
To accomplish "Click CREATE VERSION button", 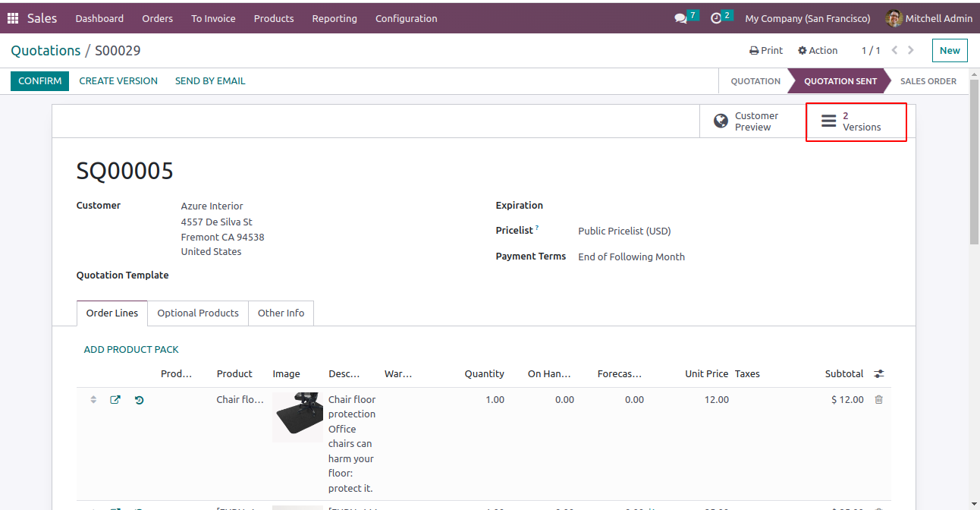I will tap(118, 81).
